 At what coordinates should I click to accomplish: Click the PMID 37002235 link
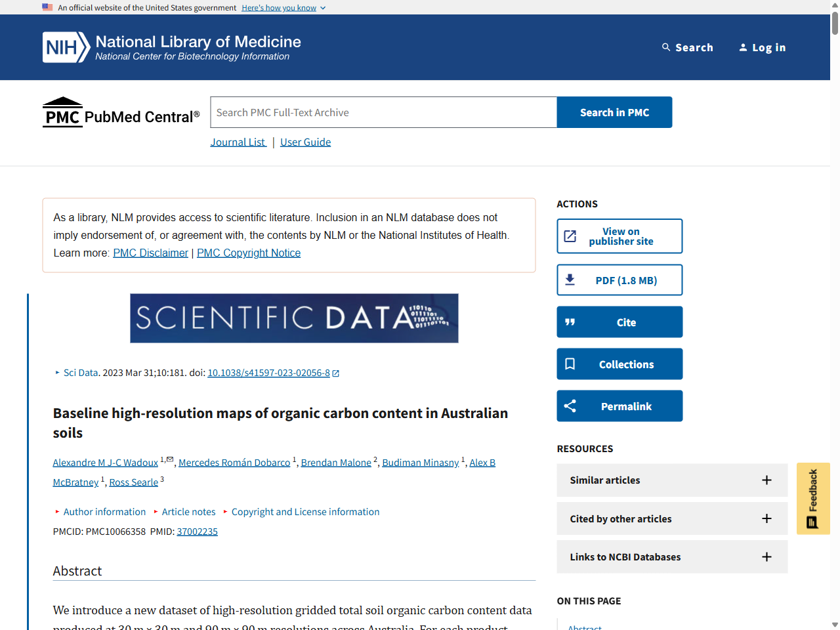[x=197, y=531]
